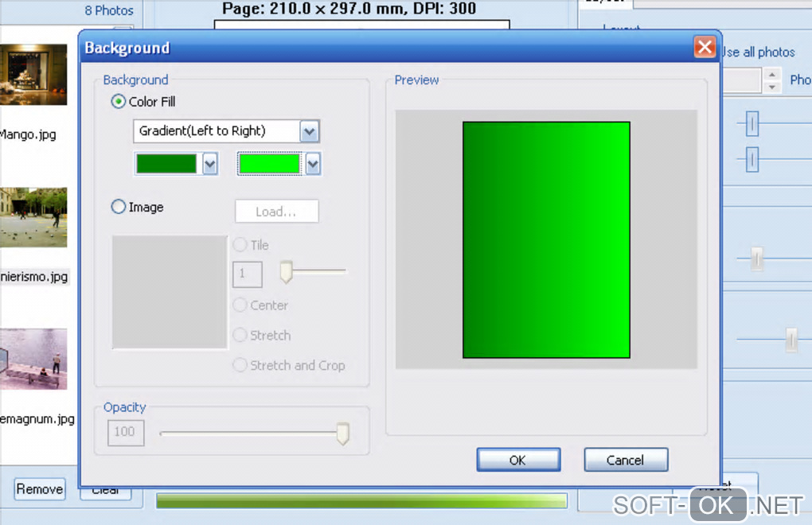Select the Color Fill radio button

click(x=118, y=101)
